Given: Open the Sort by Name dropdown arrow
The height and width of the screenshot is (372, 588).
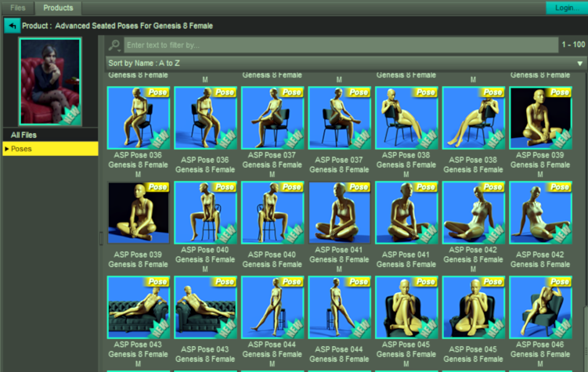Looking at the screenshot, I should point(579,63).
